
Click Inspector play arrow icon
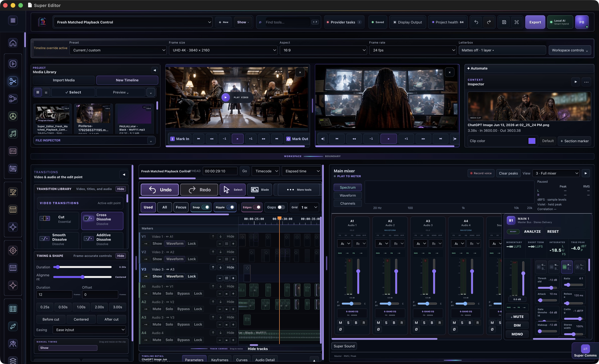point(576,82)
